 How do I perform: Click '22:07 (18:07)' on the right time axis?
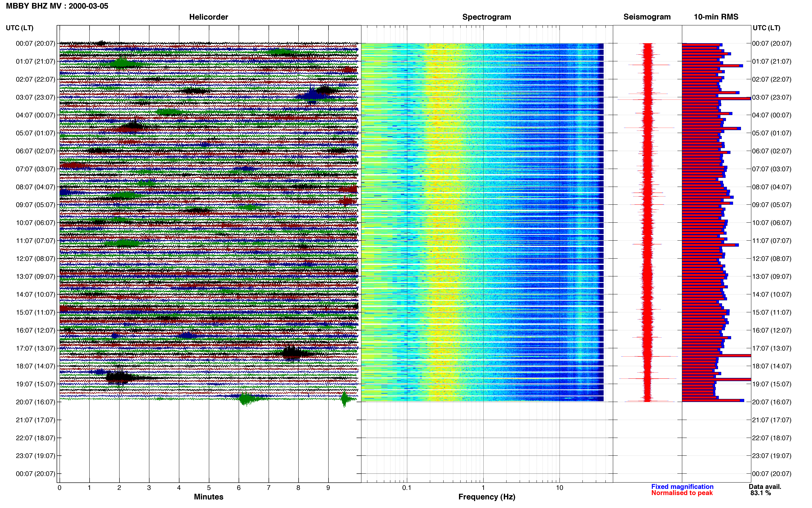(772, 438)
